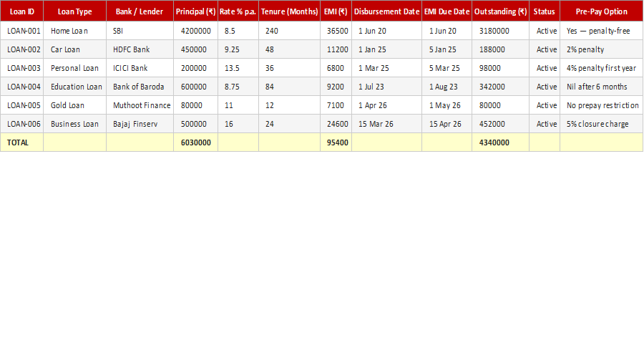Click EMI due date 1 May 26

[x=447, y=105]
